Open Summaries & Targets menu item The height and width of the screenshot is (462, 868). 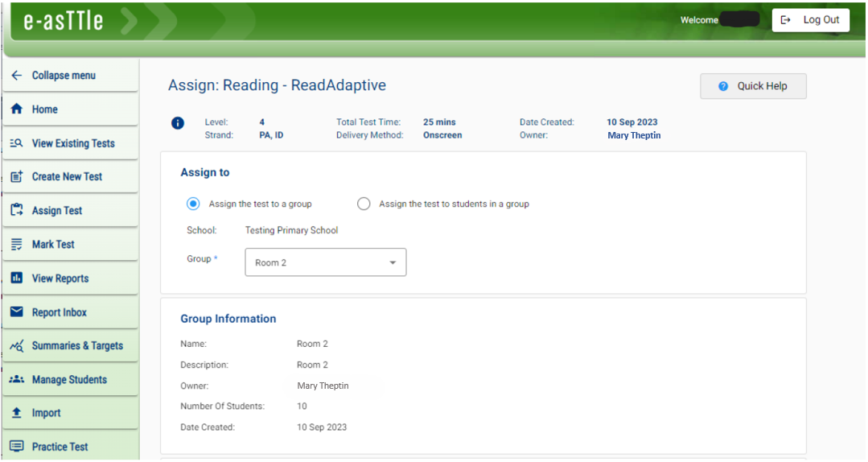coord(77,346)
